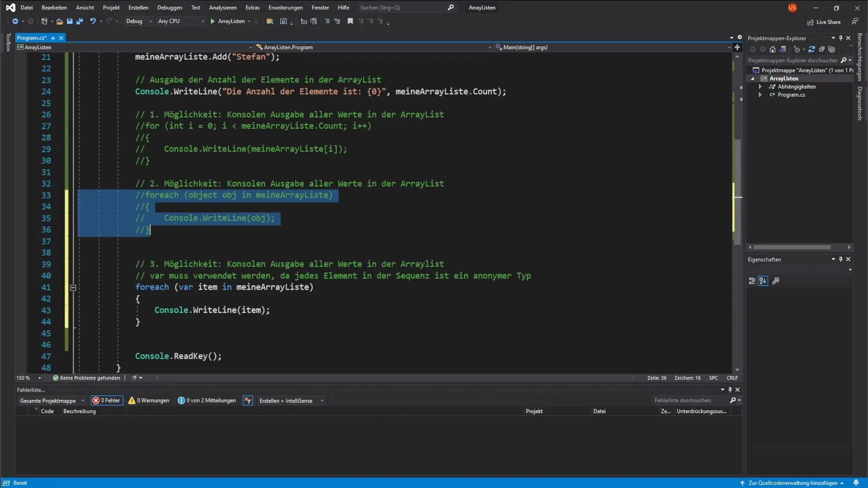
Task: Sort error list by Beschreibung column
Action: pos(80,411)
